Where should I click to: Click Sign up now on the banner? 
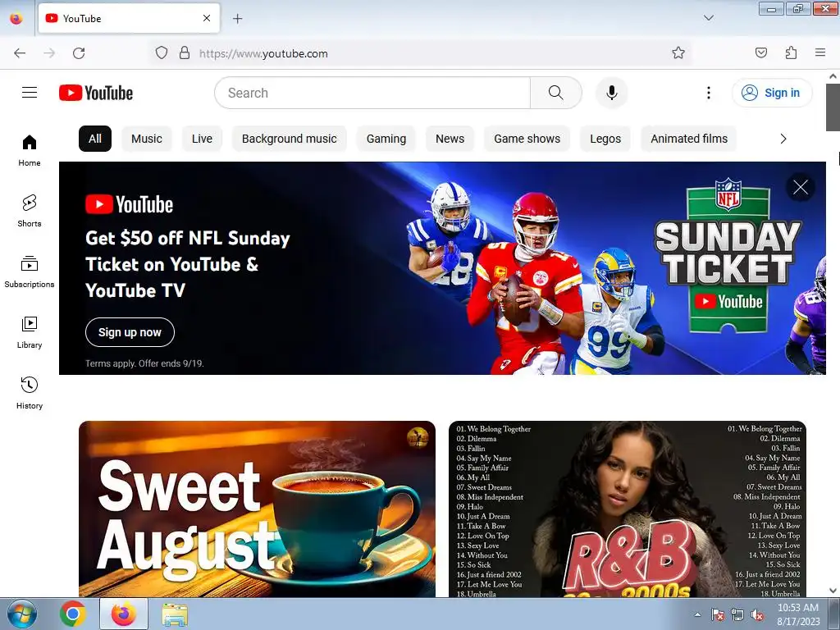coord(130,332)
